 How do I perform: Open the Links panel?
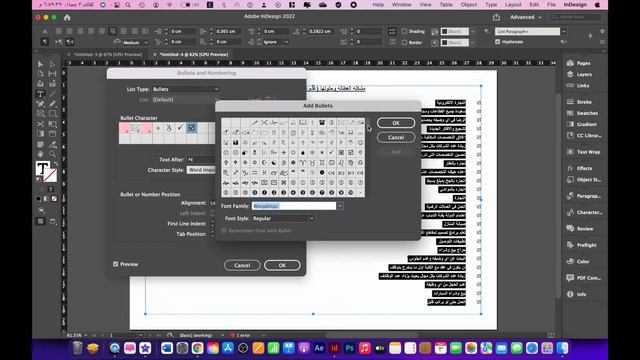tap(578, 85)
